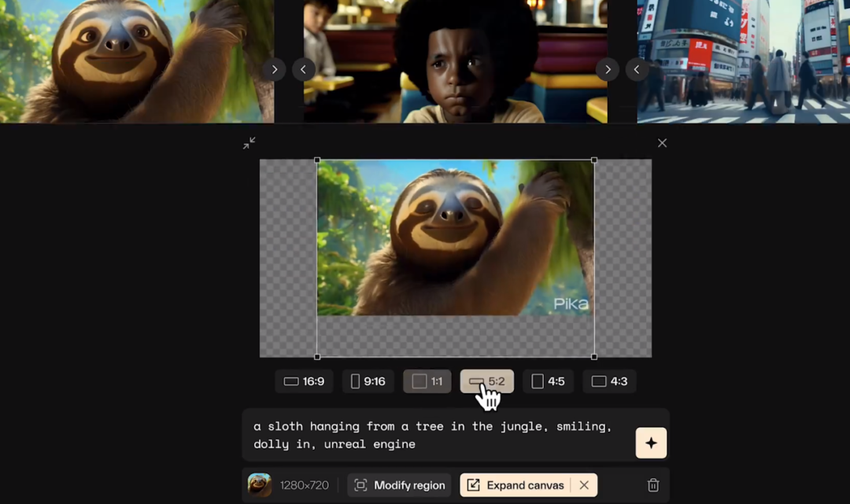
Task: Select the 16:9 aspect ratio
Action: (x=304, y=381)
